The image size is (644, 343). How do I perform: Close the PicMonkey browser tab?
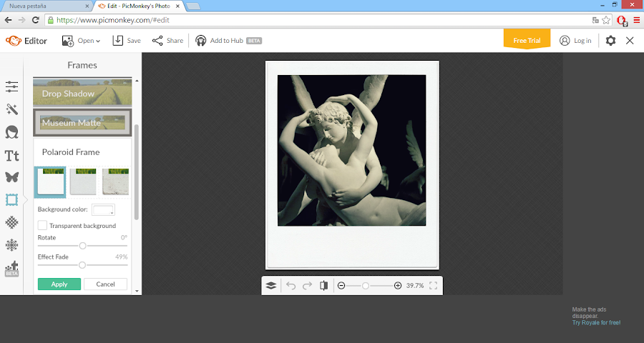pos(178,6)
